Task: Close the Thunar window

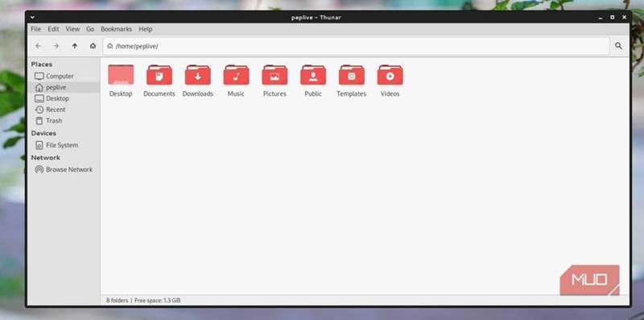Action: click(625, 17)
